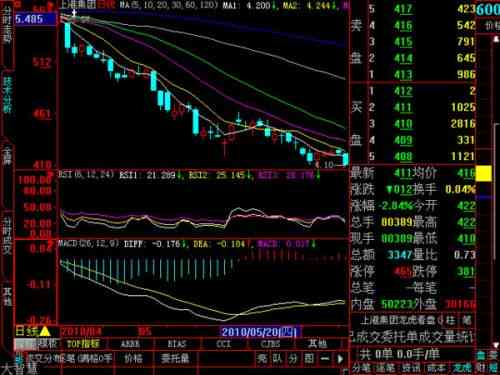The width and height of the screenshot is (500, 375).
Task: Click the 量比 value 0.73
Action: point(465,255)
